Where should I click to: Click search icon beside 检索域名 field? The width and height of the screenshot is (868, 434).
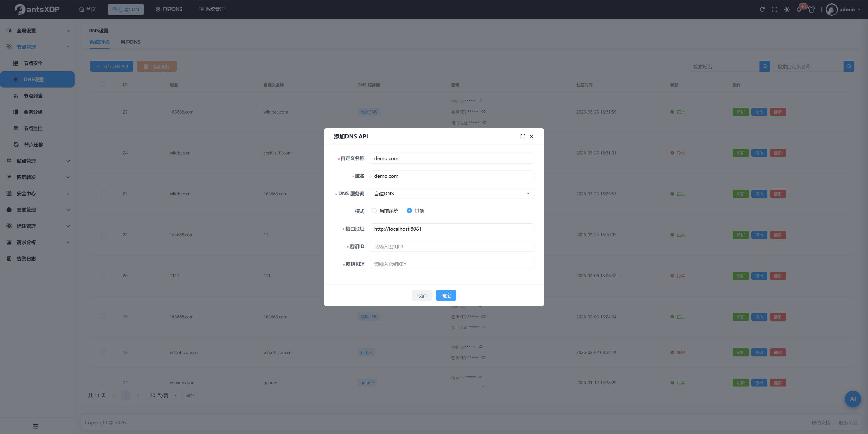[765, 66]
